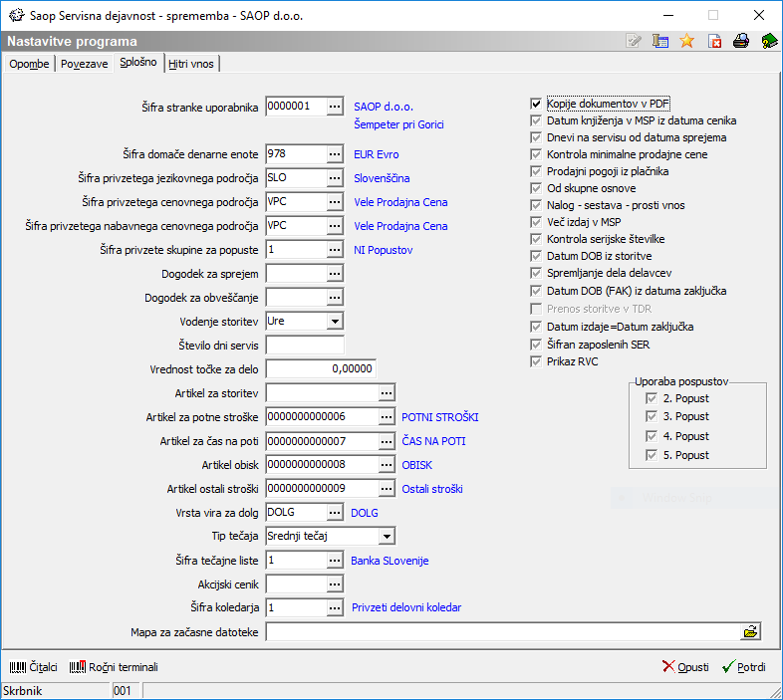Screen dimensions: 783x700
Task: Click the Potrdi confirm button
Action: [744, 667]
